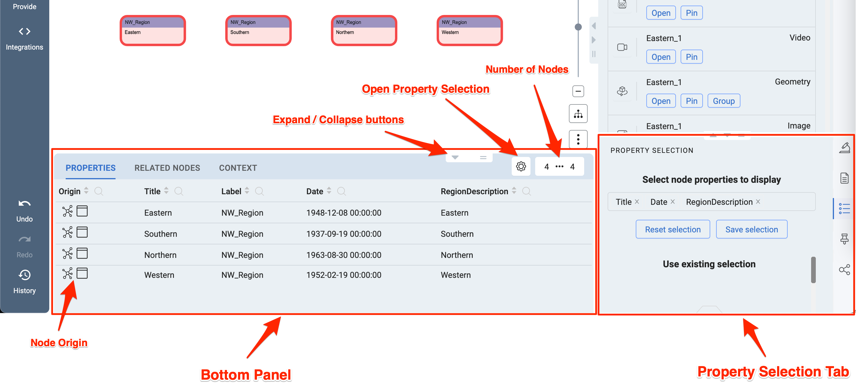Switch to the RELATED NODES tab
This screenshot has width=868, height=387.
tap(167, 168)
